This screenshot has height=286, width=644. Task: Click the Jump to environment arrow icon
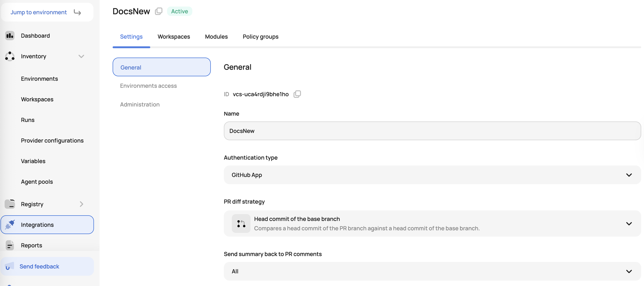pyautogui.click(x=77, y=12)
